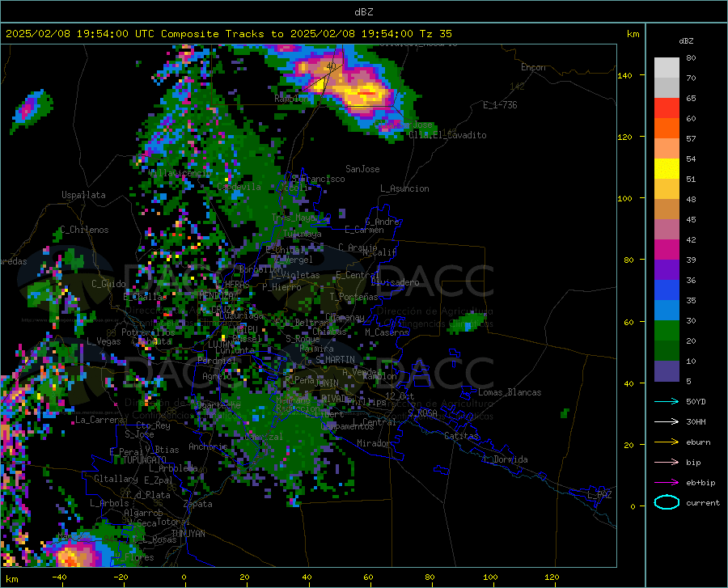Click the 'S_MARTIN' map label
This screenshot has height=588, width=728.
pos(335,360)
